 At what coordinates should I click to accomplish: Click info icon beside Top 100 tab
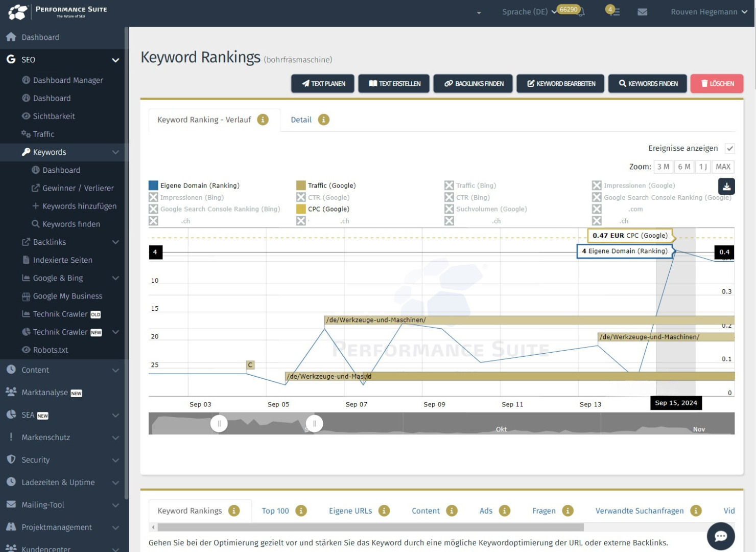click(301, 511)
